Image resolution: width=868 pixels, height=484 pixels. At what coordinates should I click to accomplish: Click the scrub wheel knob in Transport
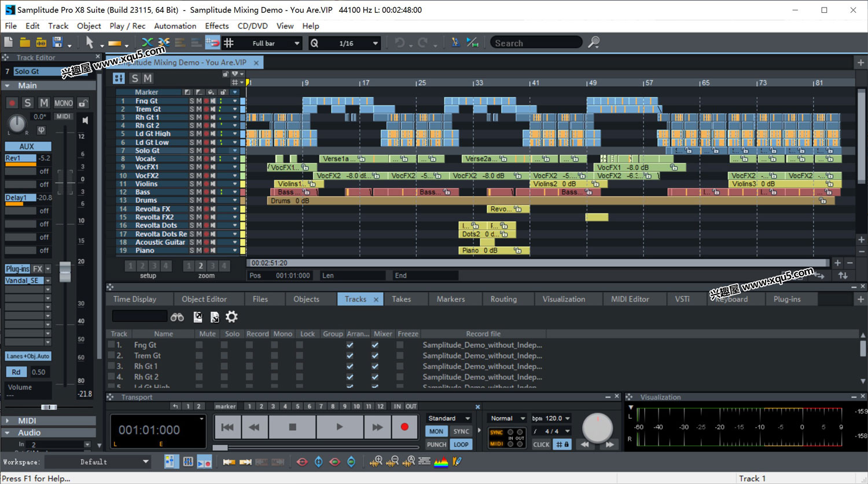597,427
